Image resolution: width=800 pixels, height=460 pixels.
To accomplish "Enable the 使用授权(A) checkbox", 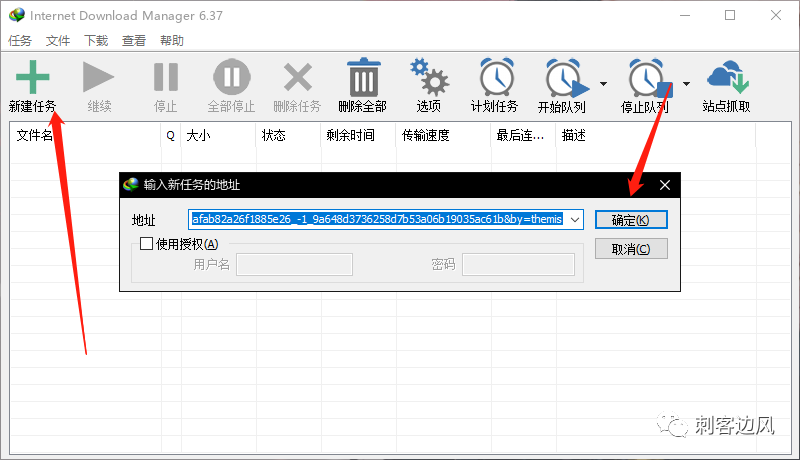I will click(x=146, y=244).
